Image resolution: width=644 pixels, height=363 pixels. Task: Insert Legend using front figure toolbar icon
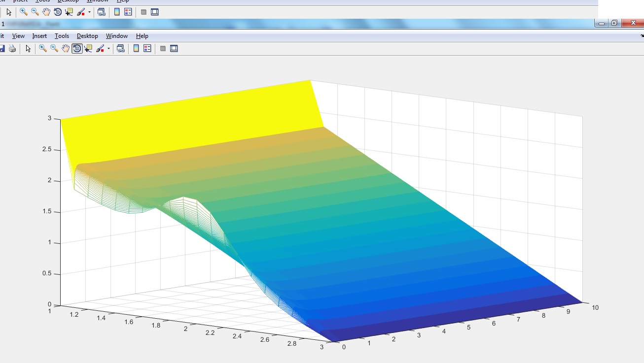click(x=147, y=48)
